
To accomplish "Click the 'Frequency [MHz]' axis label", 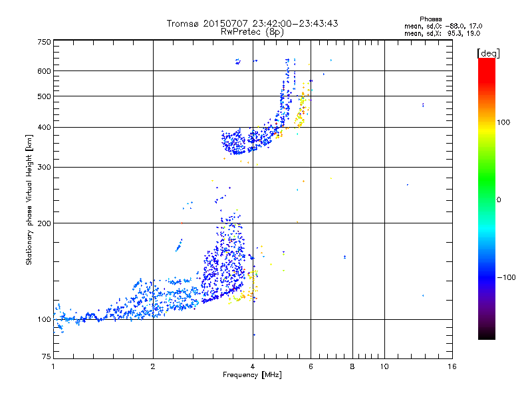I will coord(252,375).
